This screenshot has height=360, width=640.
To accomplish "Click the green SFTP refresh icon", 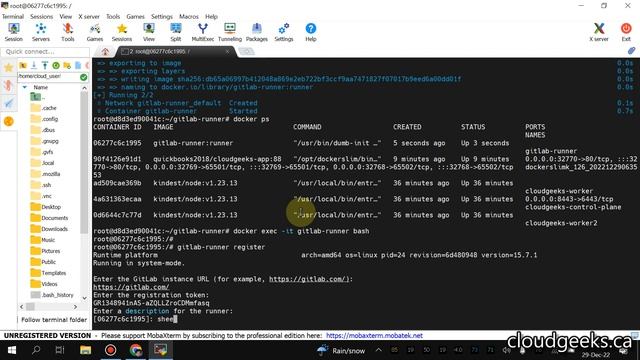I will [56, 65].
